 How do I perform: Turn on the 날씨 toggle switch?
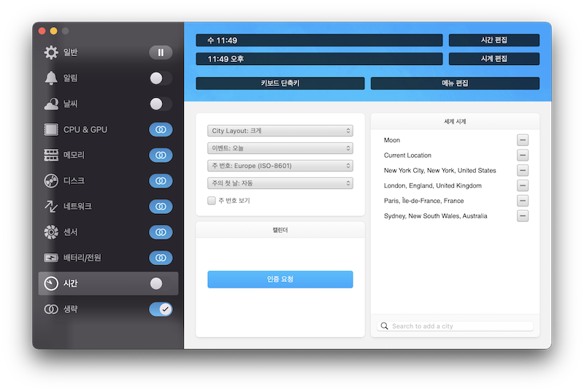click(x=161, y=104)
